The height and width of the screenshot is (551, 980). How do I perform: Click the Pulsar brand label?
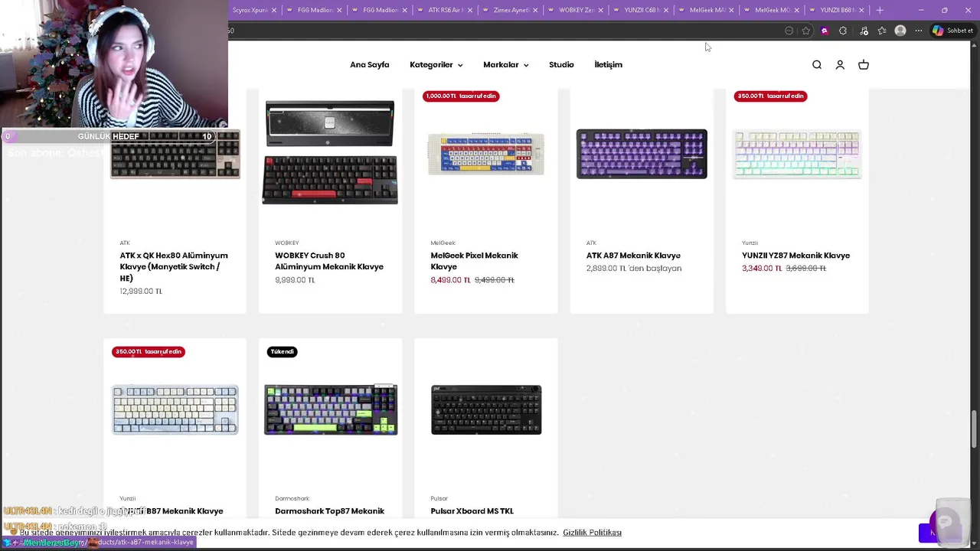[439, 499]
